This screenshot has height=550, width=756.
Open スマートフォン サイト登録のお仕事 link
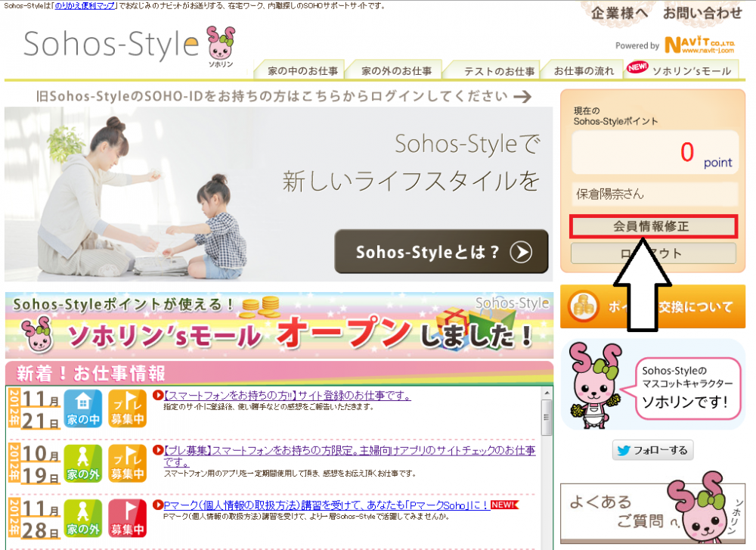287,396
